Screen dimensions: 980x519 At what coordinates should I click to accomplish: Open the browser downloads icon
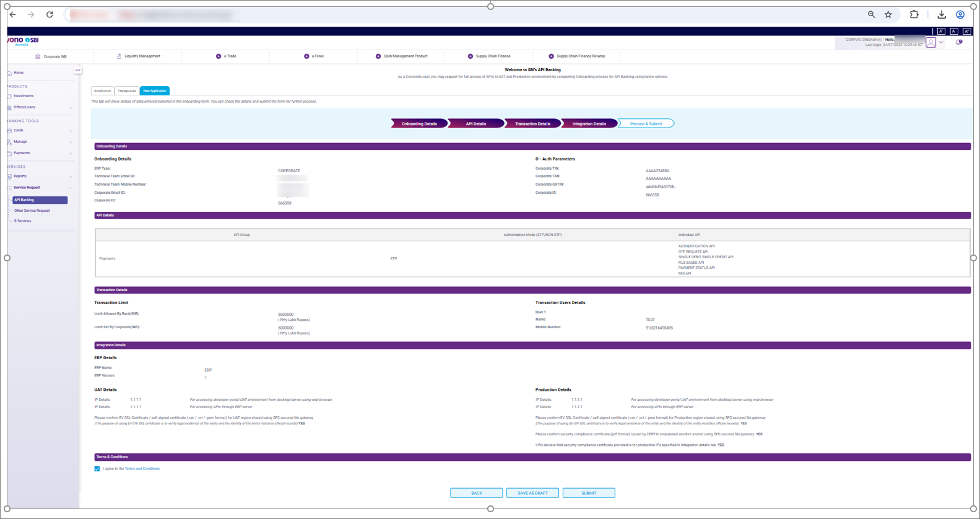[x=942, y=14]
